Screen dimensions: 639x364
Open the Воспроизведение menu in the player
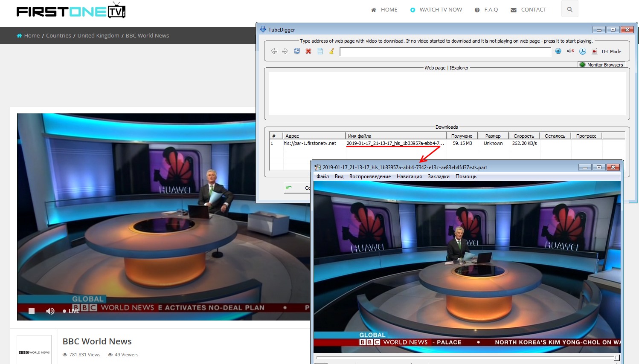(370, 176)
